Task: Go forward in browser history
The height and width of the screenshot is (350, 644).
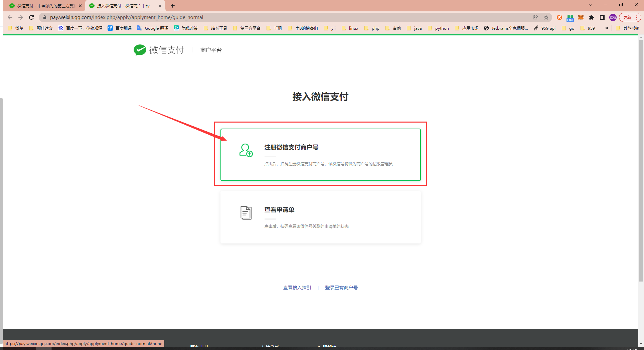Action: point(21,17)
